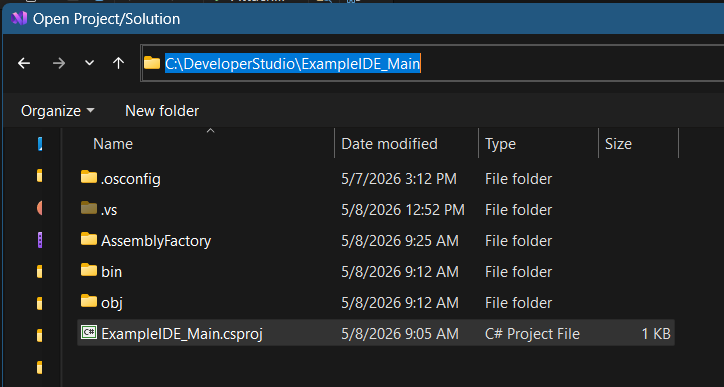Go up one folder level with up arrow
This screenshot has width=724, height=387.
tap(118, 63)
